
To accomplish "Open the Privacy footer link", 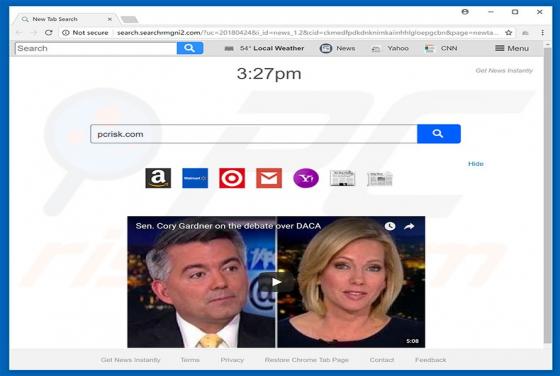I will pos(232,360).
